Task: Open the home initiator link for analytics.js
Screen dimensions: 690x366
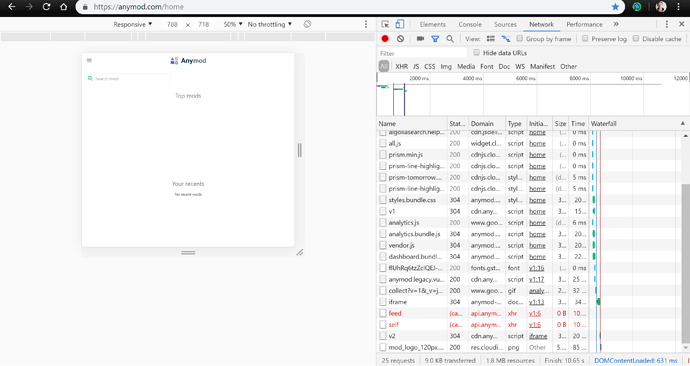Action: pyautogui.click(x=537, y=223)
